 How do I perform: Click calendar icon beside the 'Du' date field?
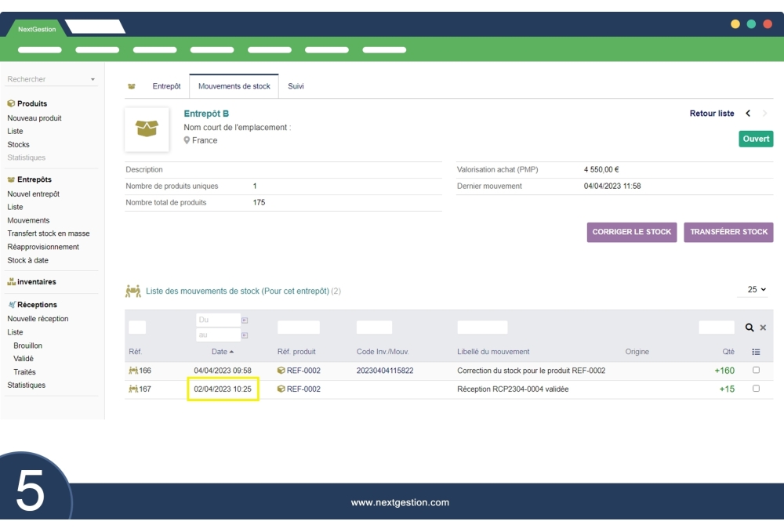[x=245, y=320]
